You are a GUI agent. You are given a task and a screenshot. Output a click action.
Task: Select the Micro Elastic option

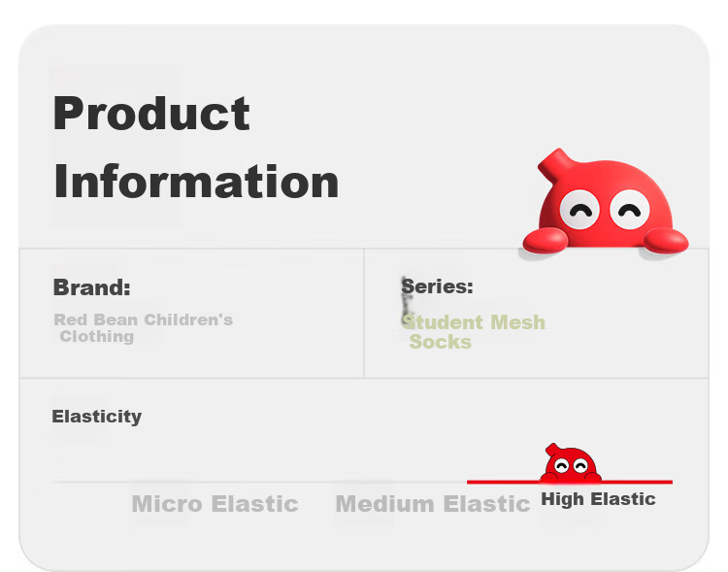215,504
